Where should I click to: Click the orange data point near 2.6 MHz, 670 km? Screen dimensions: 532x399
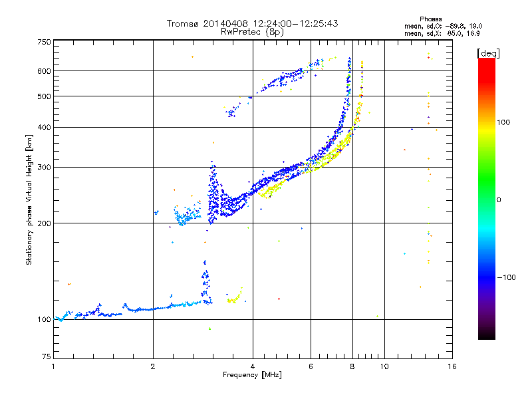pos(192,57)
